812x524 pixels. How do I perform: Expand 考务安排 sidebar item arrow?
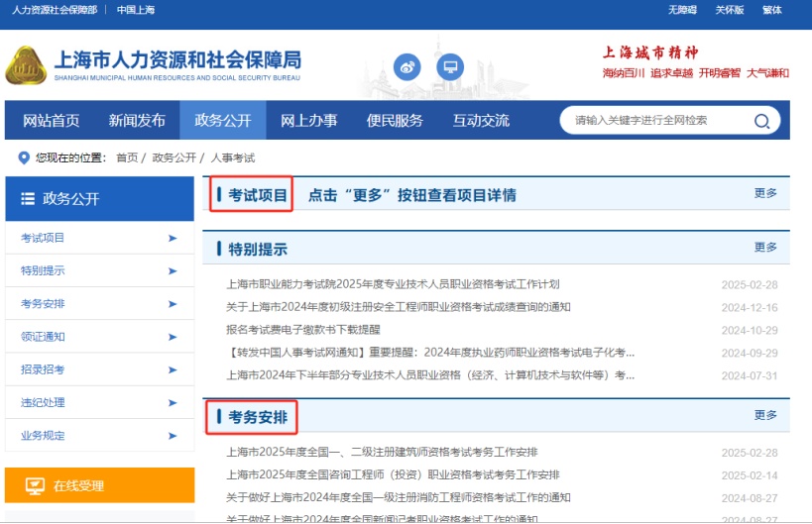click(173, 303)
